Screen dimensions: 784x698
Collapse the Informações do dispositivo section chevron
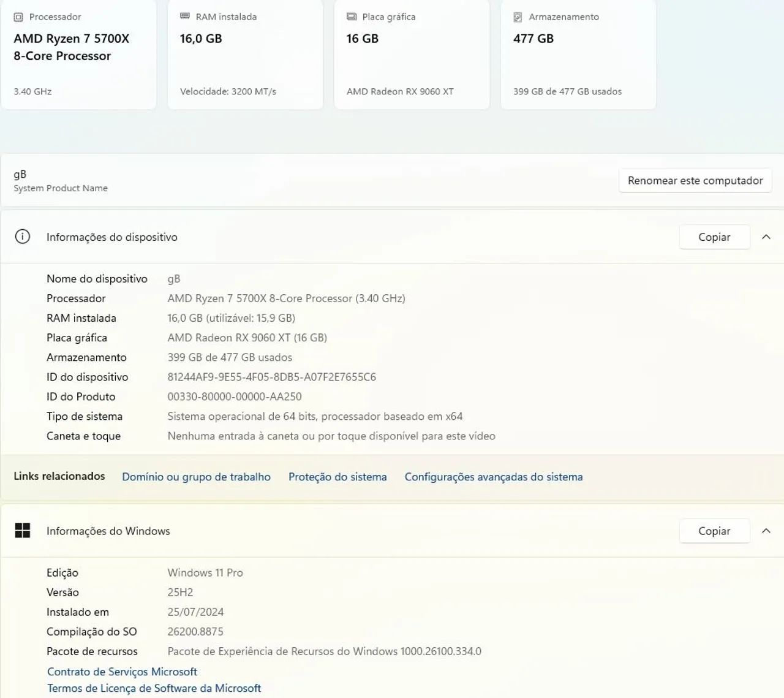point(766,237)
